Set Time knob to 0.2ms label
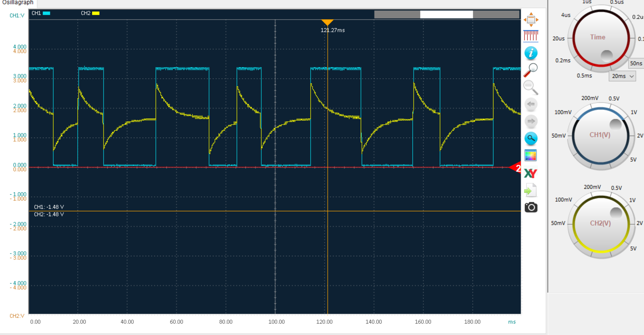This screenshot has height=335, width=644. tap(563, 61)
